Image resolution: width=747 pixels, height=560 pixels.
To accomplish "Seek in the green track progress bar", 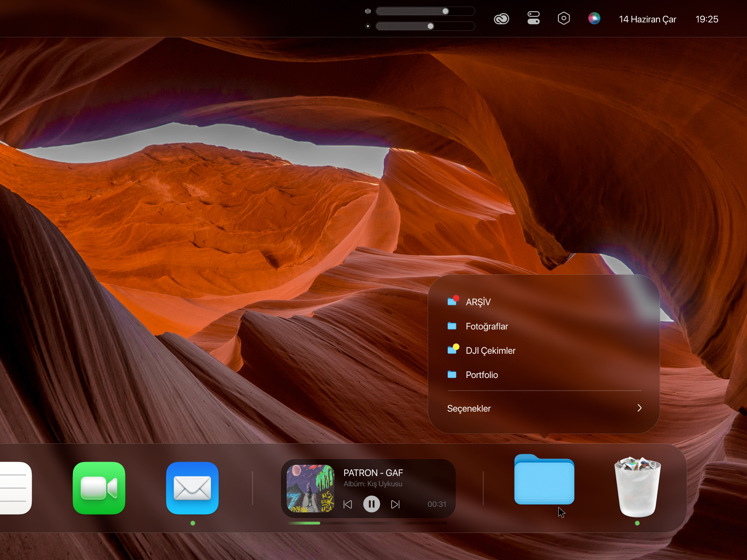I will [x=367, y=523].
